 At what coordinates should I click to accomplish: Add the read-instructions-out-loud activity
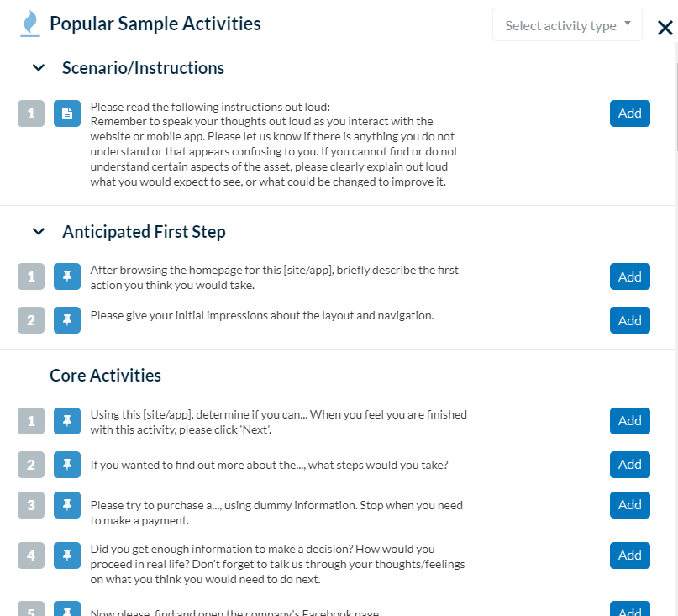point(629,113)
